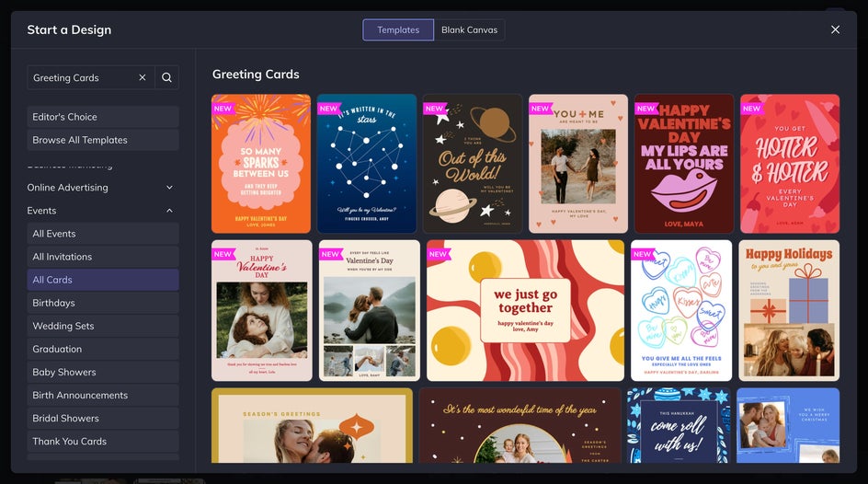
Task: Open the Come Roll With Us Hanukkah template
Action: (x=679, y=425)
